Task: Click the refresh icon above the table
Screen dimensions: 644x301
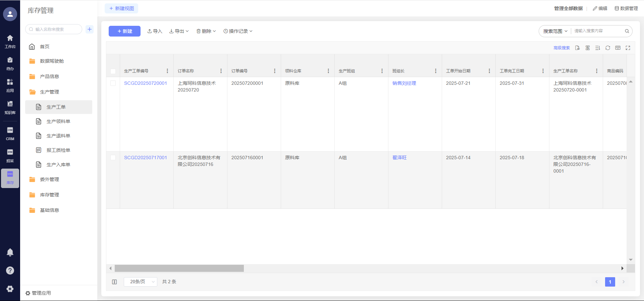Action: pos(607,48)
